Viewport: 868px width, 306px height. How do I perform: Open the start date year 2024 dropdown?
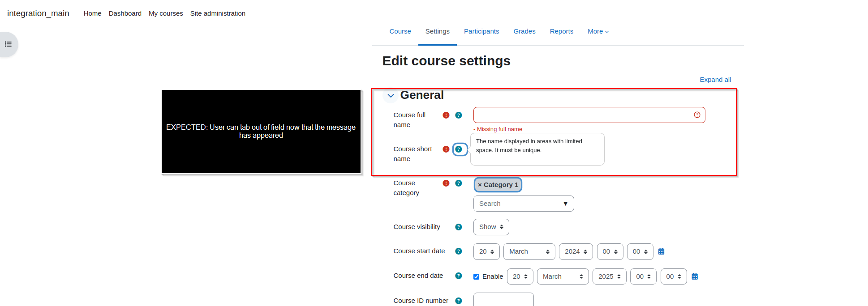[576, 251]
